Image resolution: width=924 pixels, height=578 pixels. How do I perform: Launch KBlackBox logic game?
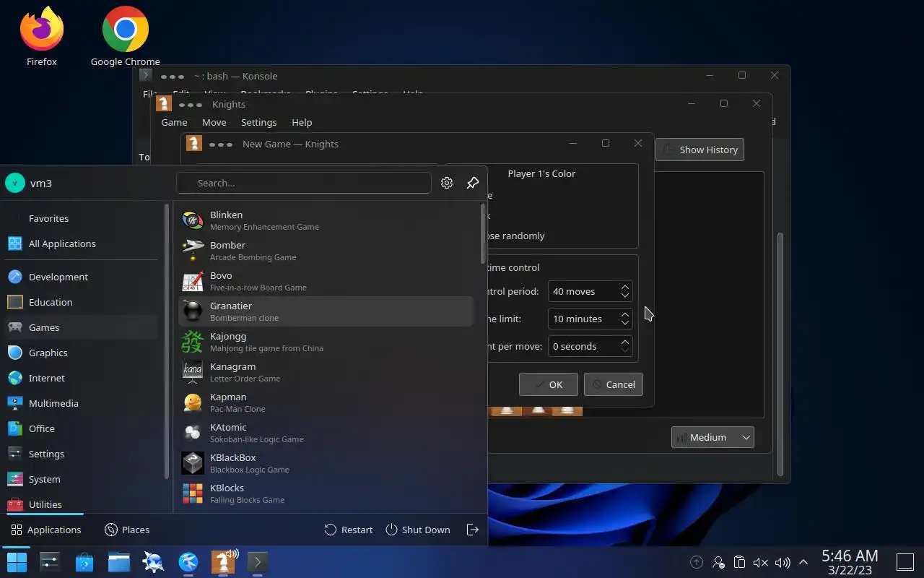326,463
